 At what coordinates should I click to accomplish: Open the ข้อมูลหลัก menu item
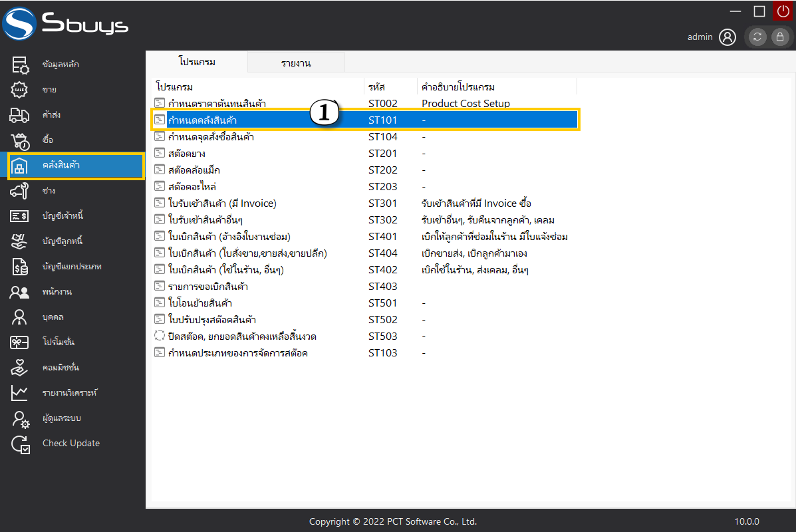pyautogui.click(x=61, y=65)
